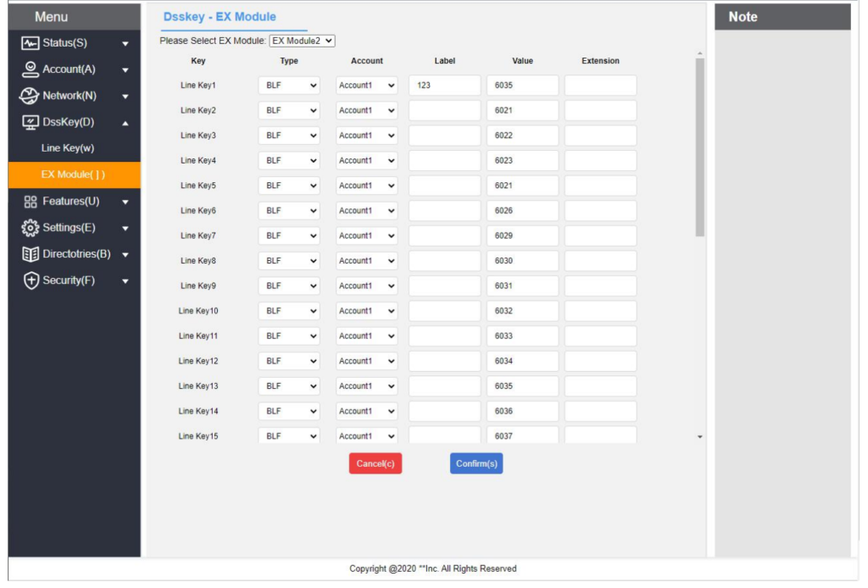Viewport: 868px width, 588px height.
Task: Open Account dropdown for Line Key6
Action: pos(366,211)
